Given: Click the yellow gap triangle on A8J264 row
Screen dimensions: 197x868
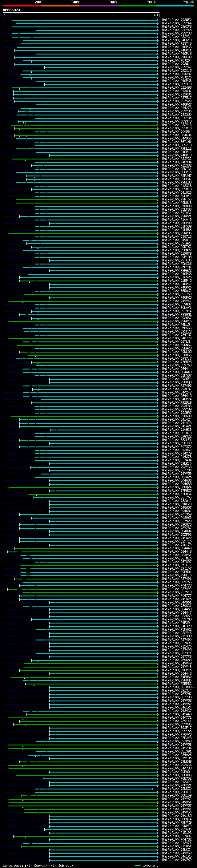Looking at the screenshot, I should [x=31, y=62].
